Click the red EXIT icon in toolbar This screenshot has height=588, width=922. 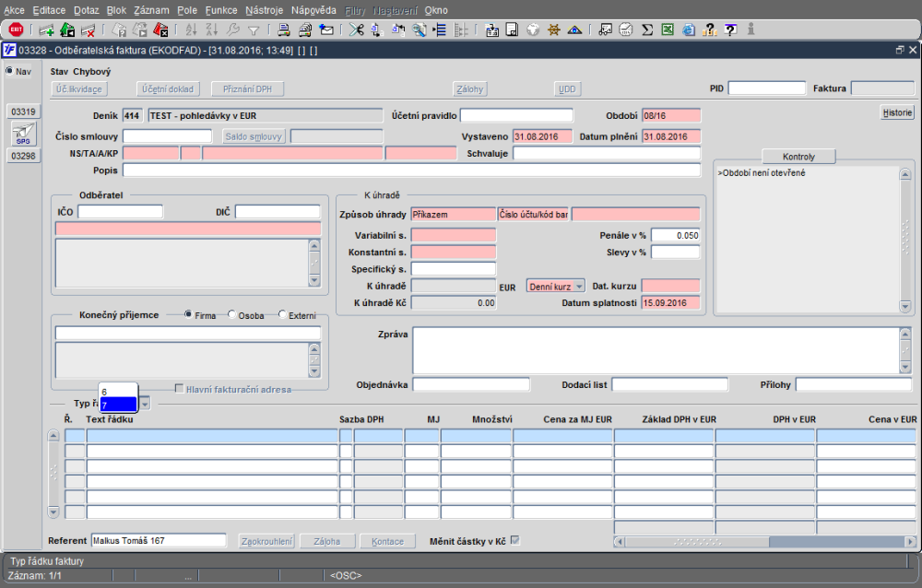16,29
